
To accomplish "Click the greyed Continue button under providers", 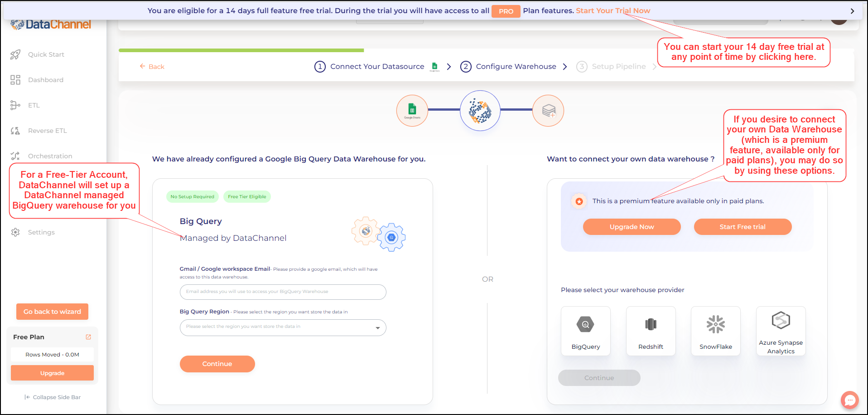I will (599, 378).
